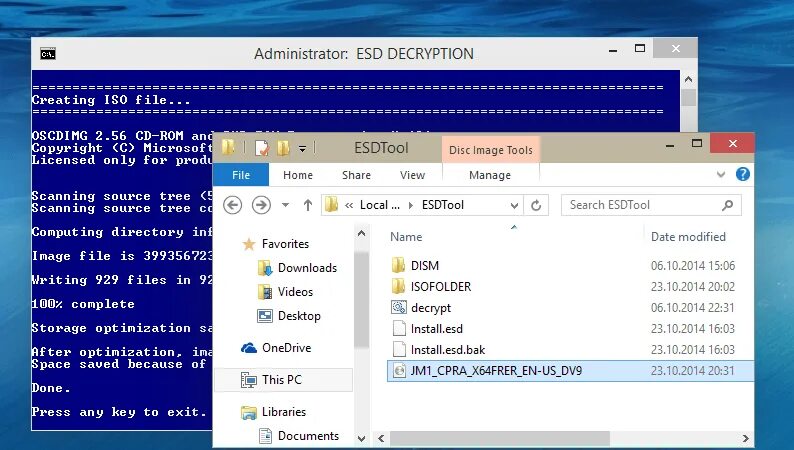Open the Properties quick access icon in ESDTool
The image size is (794, 450).
click(262, 148)
